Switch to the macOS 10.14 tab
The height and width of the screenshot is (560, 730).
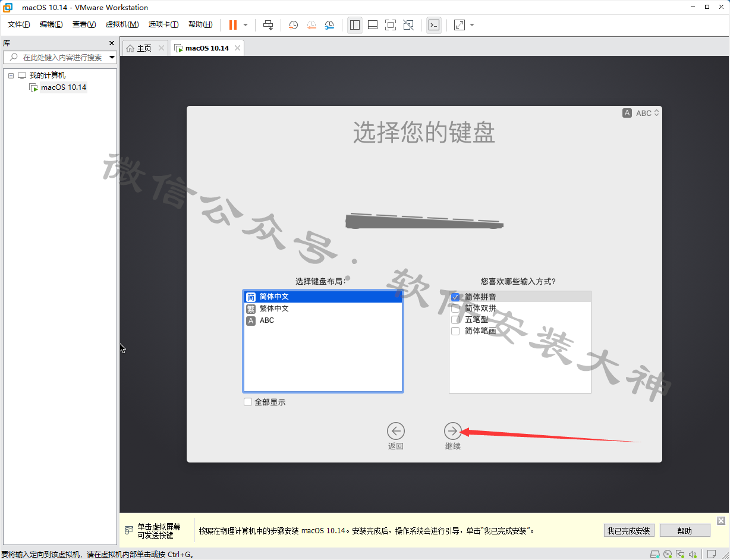pos(207,48)
